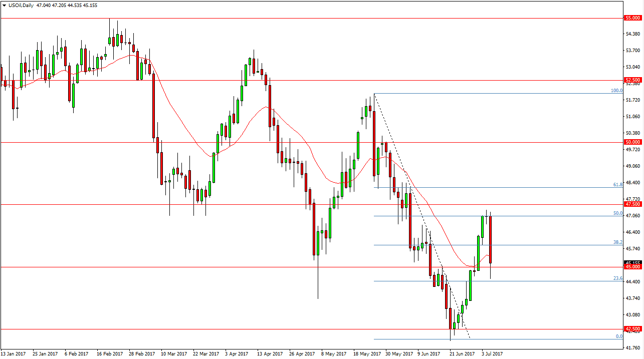Click the 26 Apr 2017 date label

tap(303, 353)
